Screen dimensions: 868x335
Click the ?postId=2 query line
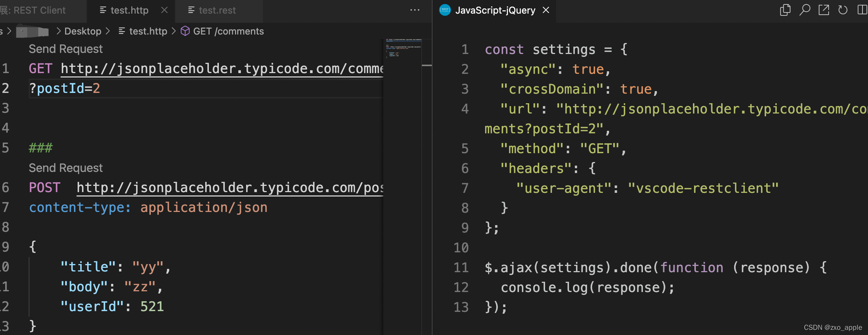click(x=64, y=89)
